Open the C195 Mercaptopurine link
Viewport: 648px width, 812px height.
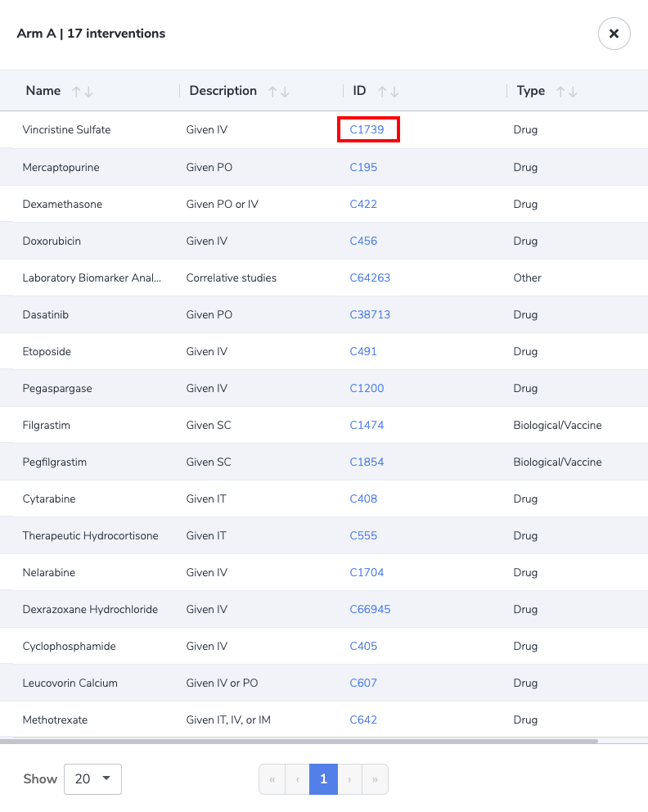363,167
